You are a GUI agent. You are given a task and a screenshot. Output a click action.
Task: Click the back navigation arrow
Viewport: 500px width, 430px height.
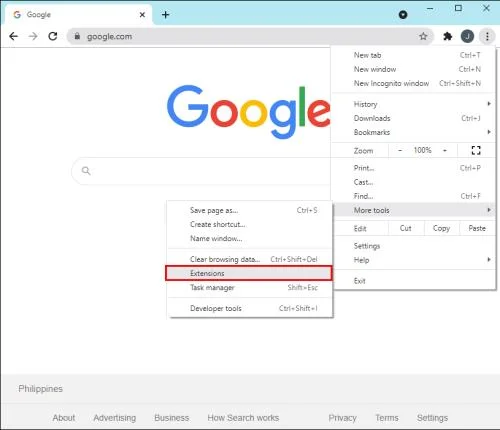pos(13,36)
